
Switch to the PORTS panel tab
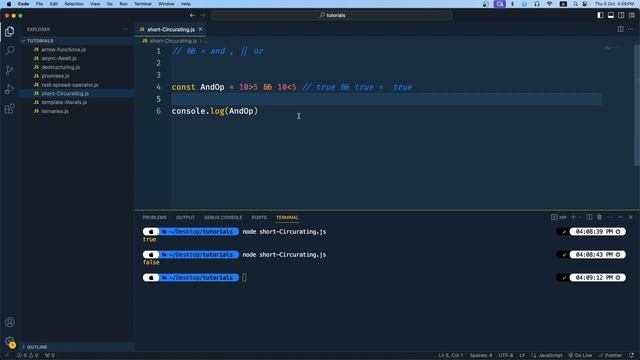pos(259,218)
